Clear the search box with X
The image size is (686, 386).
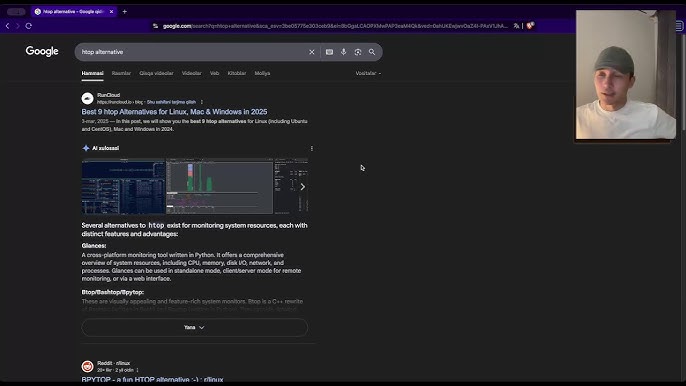(312, 52)
